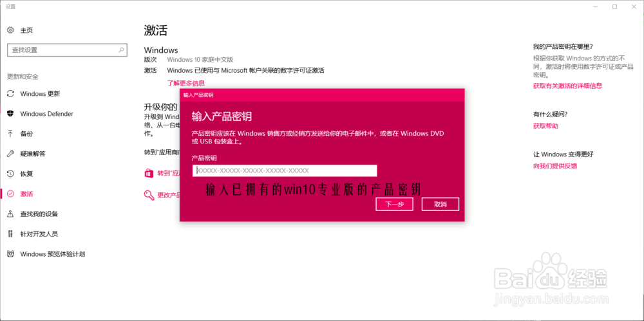Open 疑难解答 troubleshoot page
The width and height of the screenshot is (644, 321).
click(33, 154)
